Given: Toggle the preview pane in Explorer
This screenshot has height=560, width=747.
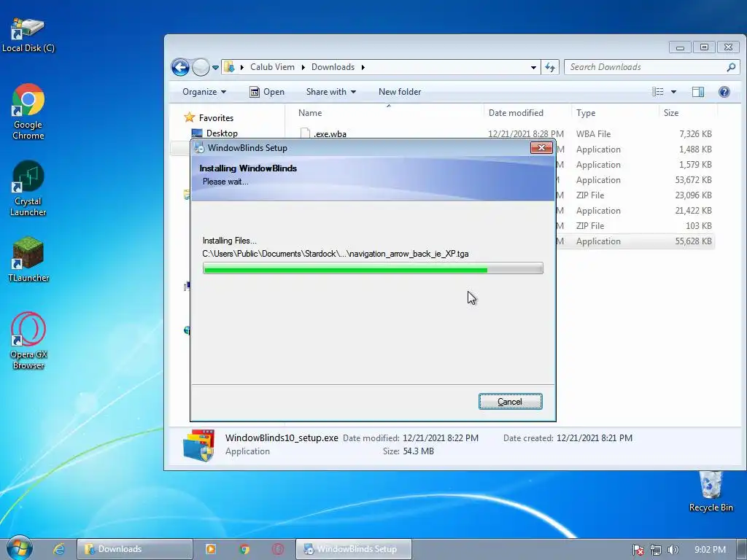Looking at the screenshot, I should pyautogui.click(x=698, y=92).
